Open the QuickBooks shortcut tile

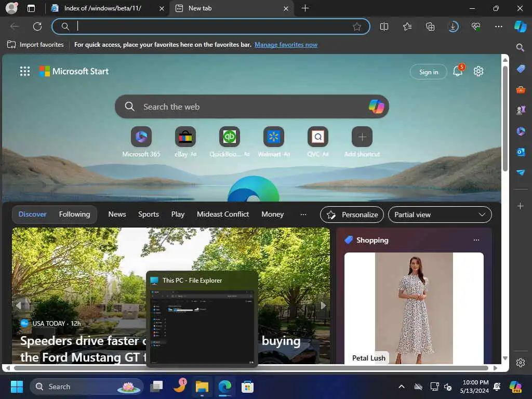(229, 137)
